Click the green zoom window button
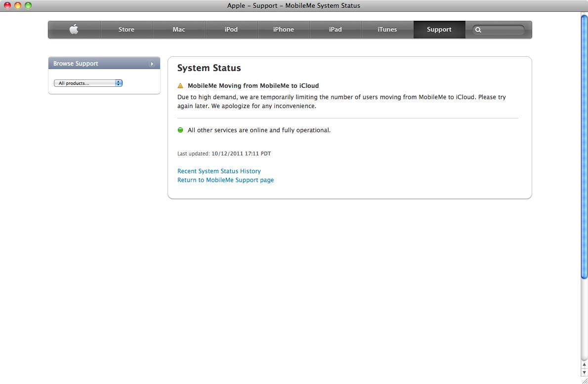Image resolution: width=588 pixels, height=384 pixels. (x=28, y=5)
